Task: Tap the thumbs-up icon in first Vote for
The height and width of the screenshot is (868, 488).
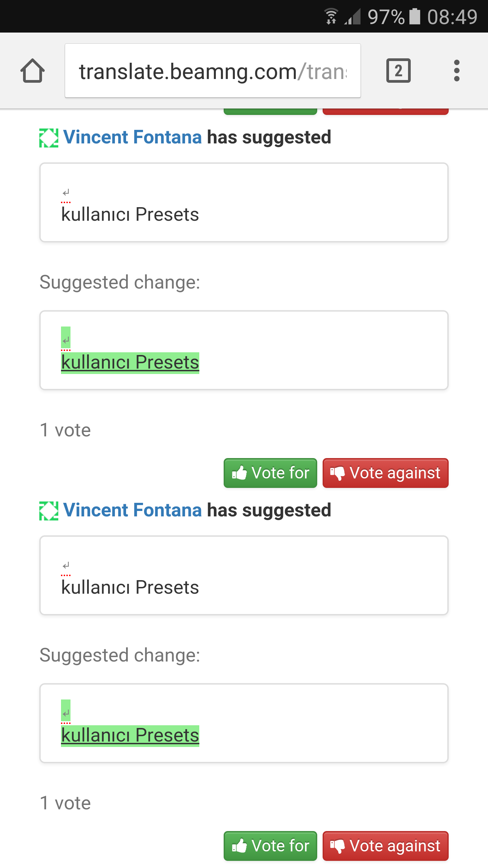Action: [x=239, y=473]
